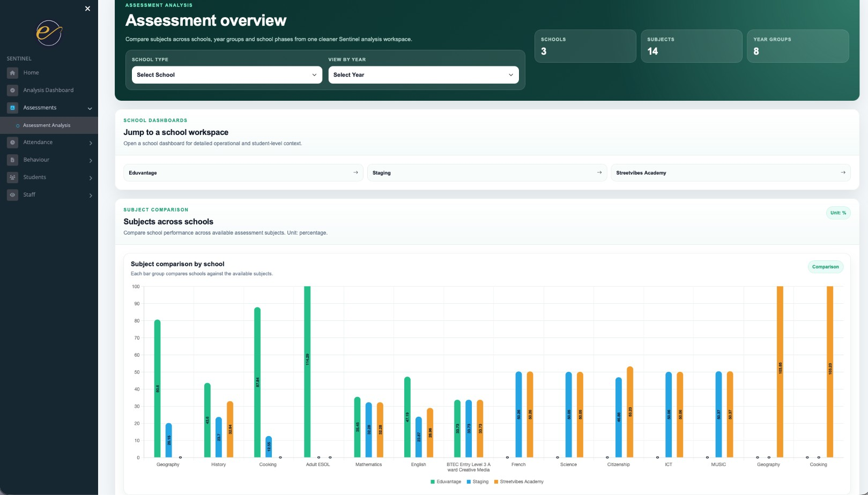Viewport: 868px width, 495px height.
Task: Click the blue MUSIC bar
Action: click(718, 415)
